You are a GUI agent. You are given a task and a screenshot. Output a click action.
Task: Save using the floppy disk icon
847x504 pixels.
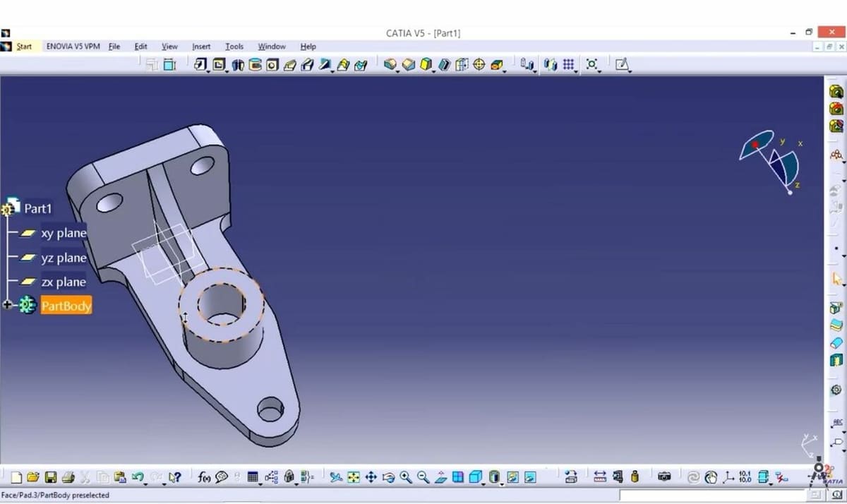(x=50, y=477)
